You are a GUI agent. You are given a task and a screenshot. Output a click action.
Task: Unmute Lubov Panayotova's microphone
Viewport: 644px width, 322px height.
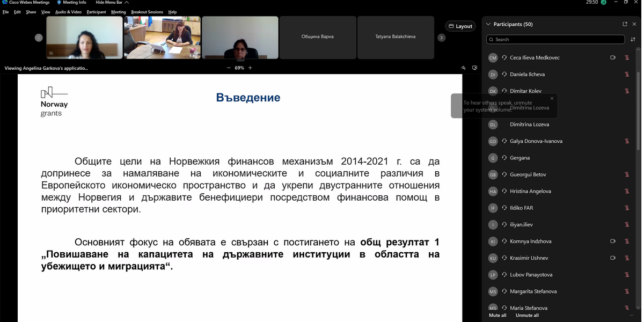pos(627,274)
